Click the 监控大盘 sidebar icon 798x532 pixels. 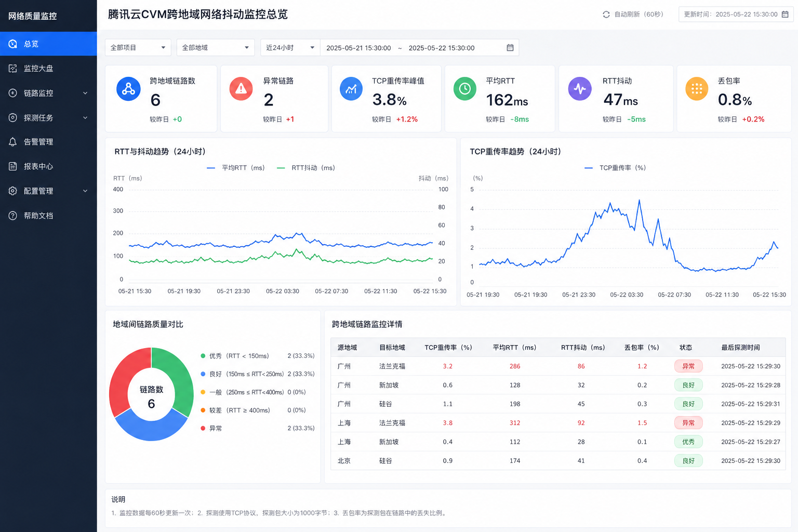(x=13, y=69)
